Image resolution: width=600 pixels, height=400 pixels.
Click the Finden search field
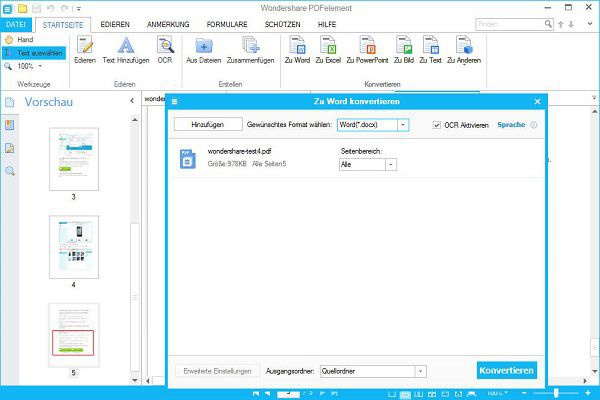[509, 24]
